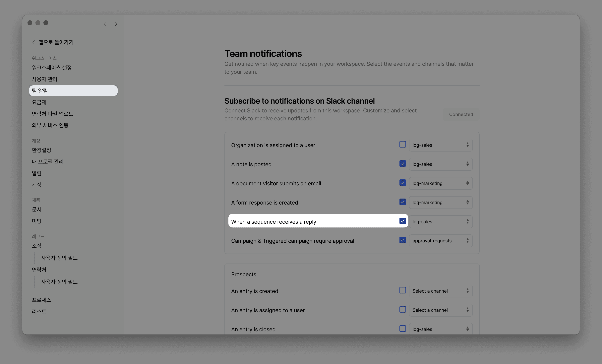Click the Connected Slack button
This screenshot has height=364, width=602.
click(x=461, y=114)
